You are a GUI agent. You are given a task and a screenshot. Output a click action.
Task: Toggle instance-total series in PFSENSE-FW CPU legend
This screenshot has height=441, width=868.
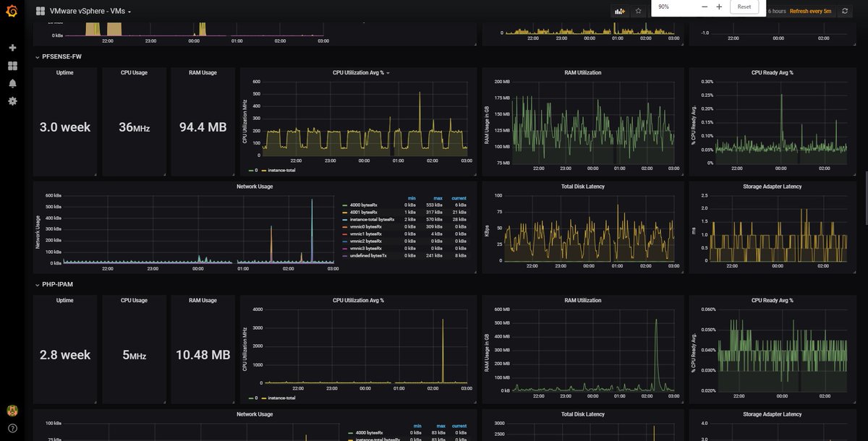pos(281,171)
